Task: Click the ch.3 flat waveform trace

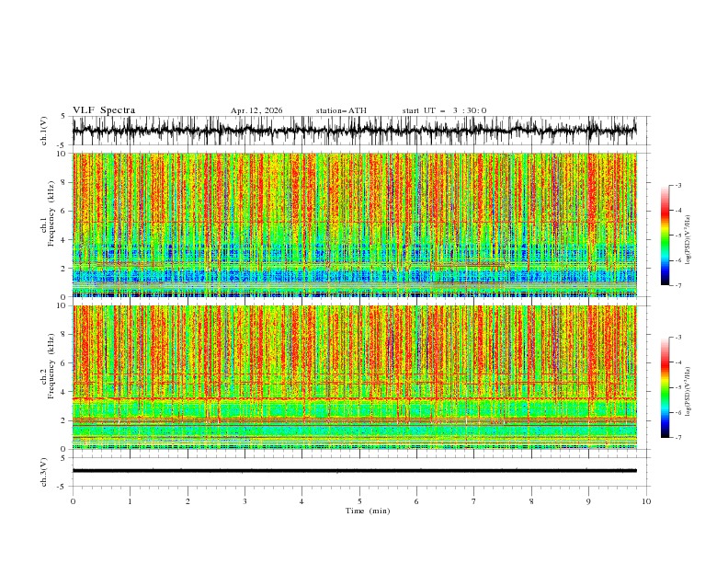Action: [354, 471]
